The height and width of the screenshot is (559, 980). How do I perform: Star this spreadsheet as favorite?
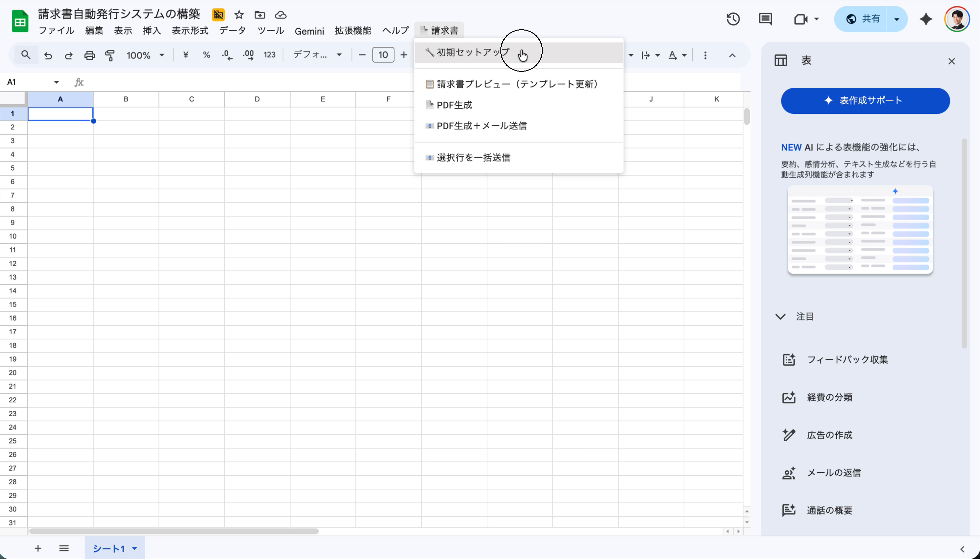click(x=239, y=15)
